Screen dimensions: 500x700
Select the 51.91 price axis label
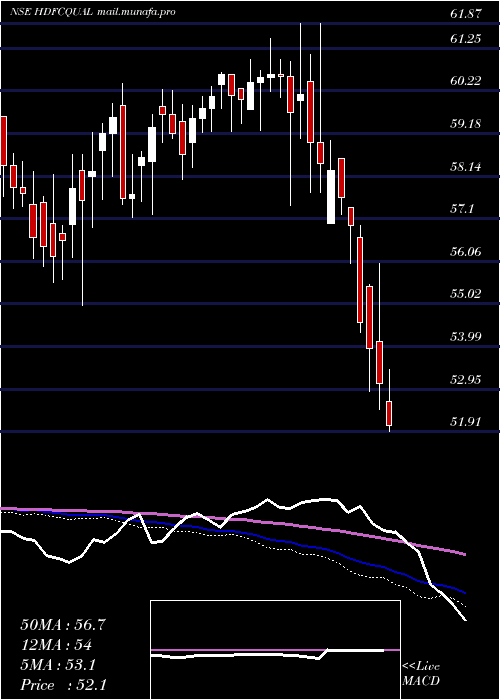coord(466,421)
